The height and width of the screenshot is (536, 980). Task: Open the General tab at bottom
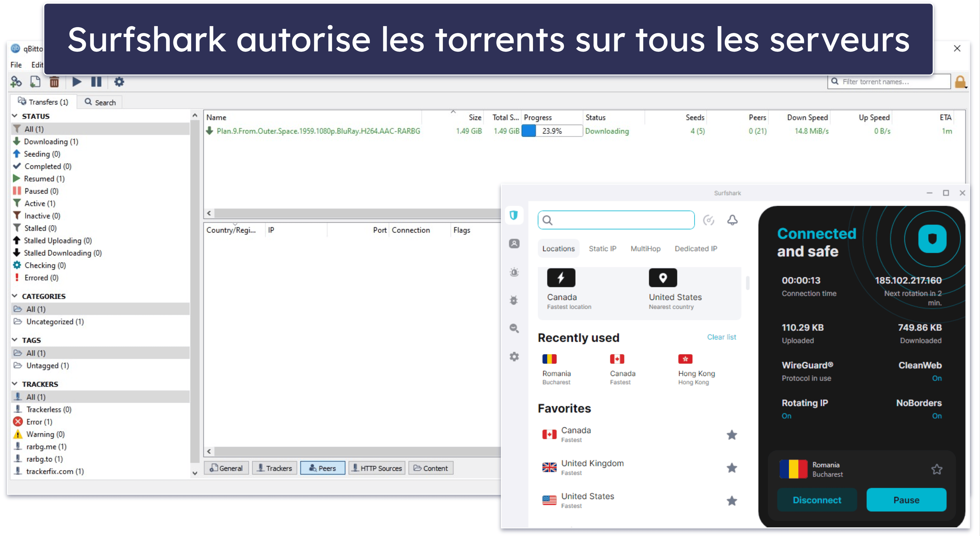pyautogui.click(x=226, y=468)
